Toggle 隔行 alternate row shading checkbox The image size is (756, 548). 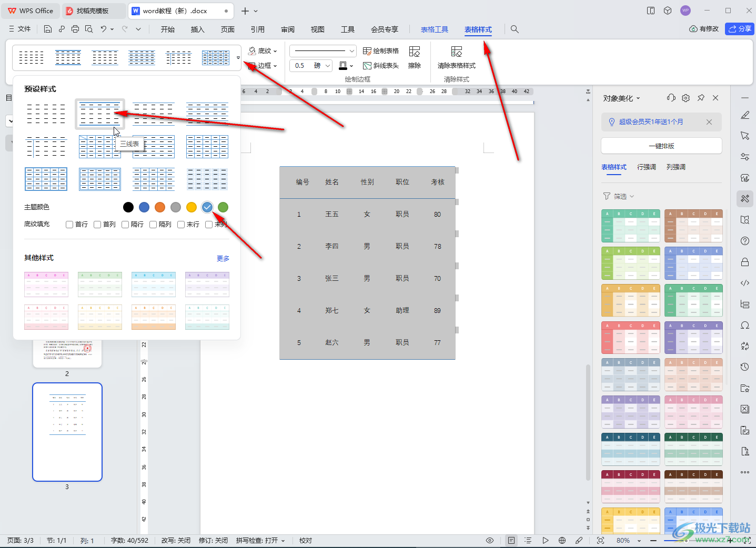[125, 225]
